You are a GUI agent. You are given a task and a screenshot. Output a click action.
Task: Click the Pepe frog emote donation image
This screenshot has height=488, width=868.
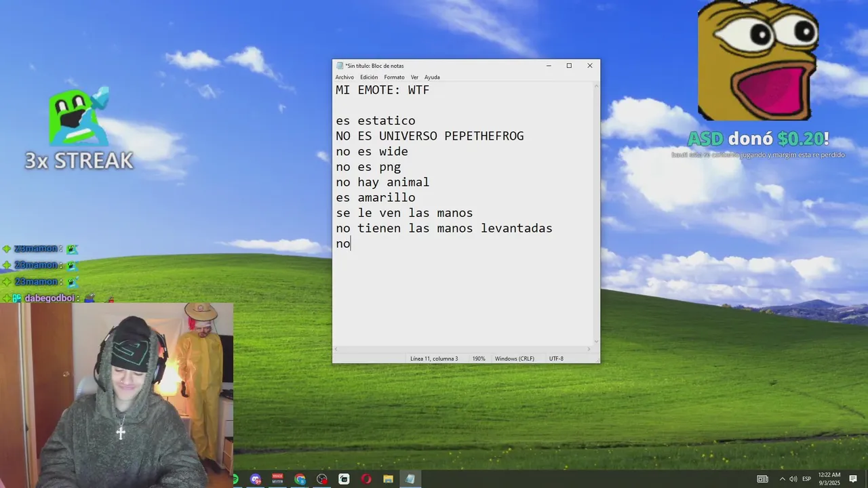coord(758,61)
